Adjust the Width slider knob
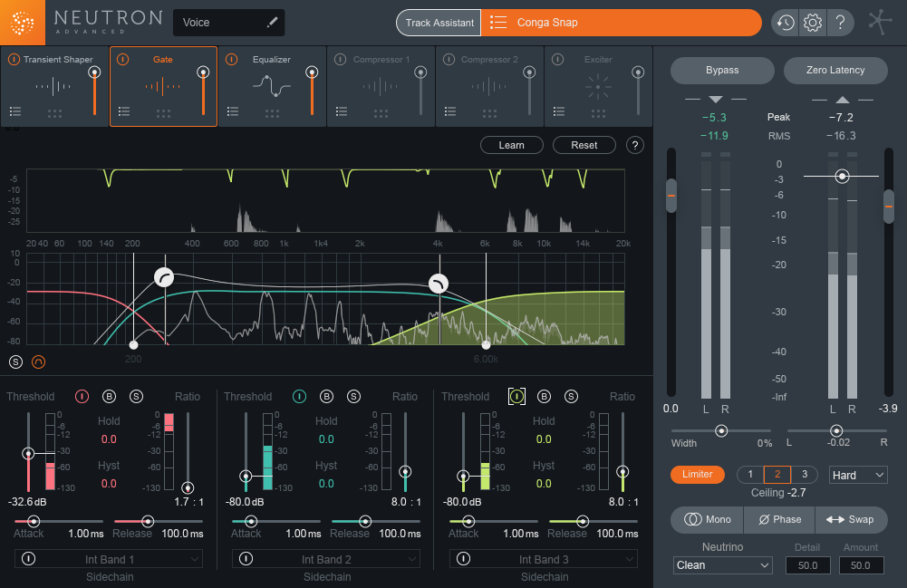907x588 pixels. click(721, 430)
